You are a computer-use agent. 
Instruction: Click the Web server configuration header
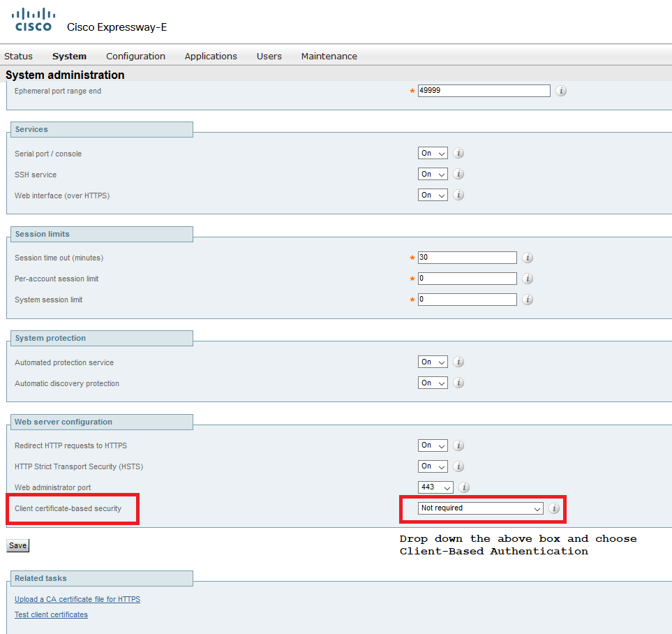point(102,422)
